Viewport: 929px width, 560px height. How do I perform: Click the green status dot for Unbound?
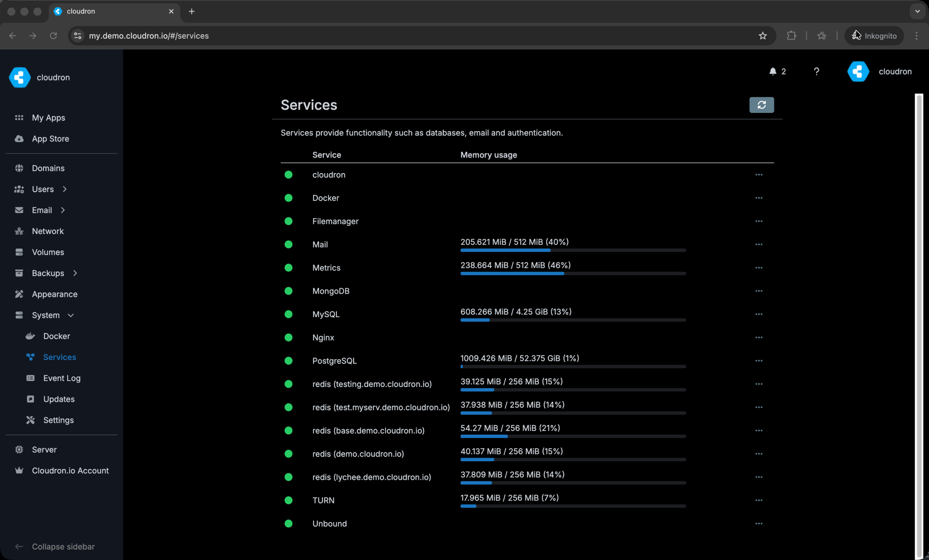[288, 523]
